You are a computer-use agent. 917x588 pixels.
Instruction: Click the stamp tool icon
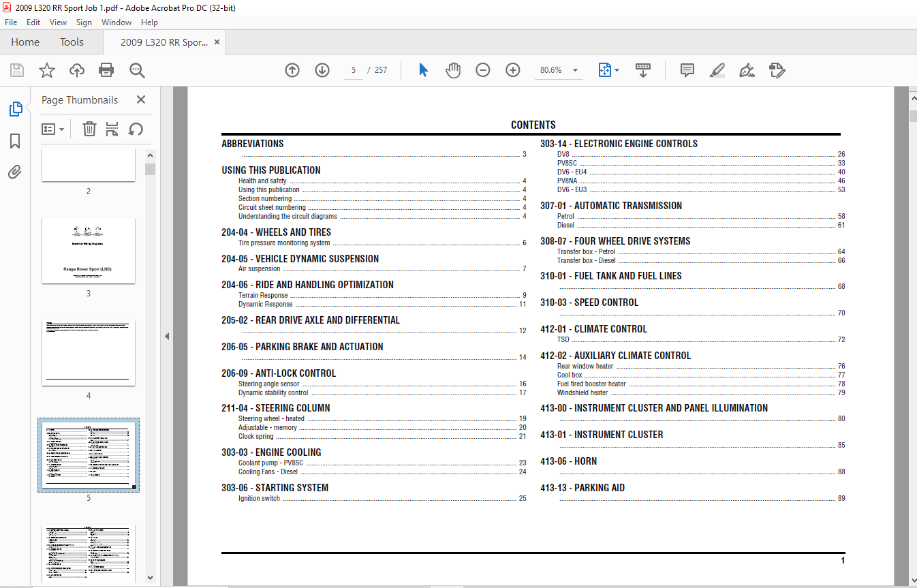pos(777,70)
